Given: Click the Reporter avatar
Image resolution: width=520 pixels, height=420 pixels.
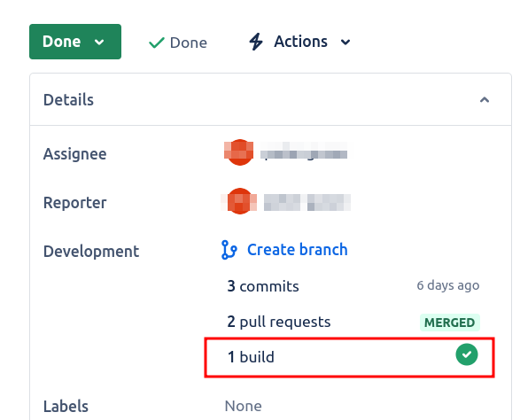Looking at the screenshot, I should coord(239,201).
